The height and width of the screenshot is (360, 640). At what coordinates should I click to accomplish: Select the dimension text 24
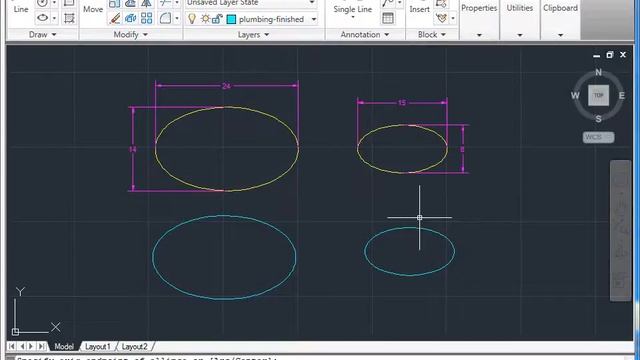pyautogui.click(x=226, y=86)
